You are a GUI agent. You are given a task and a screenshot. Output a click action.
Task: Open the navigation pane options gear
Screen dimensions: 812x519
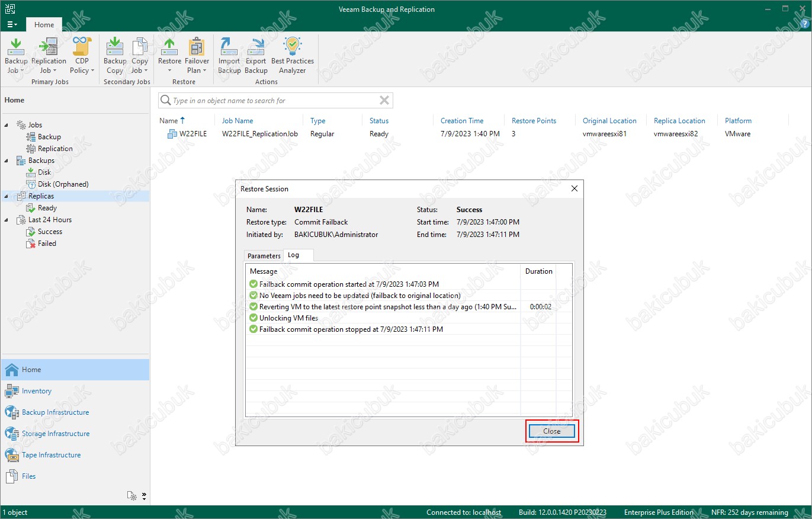pos(133,496)
